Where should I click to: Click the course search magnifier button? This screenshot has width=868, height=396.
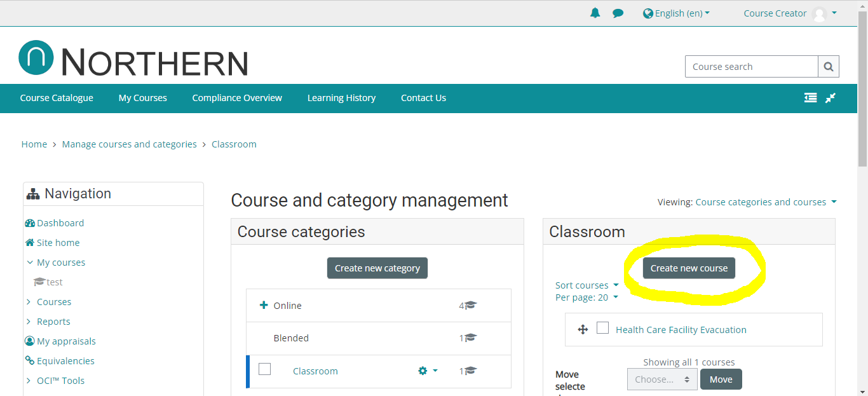pos(828,67)
